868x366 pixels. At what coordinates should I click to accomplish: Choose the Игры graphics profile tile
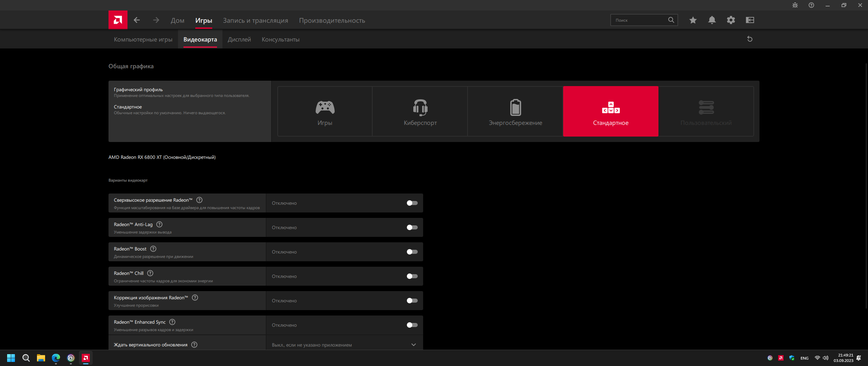325,111
